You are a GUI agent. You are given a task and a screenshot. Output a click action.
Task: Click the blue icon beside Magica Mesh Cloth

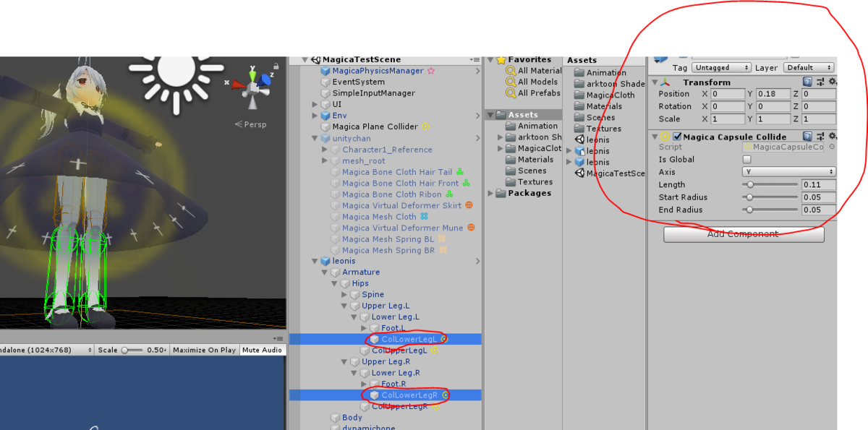(x=424, y=216)
